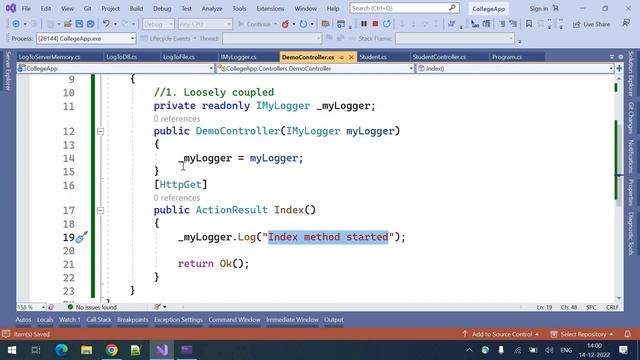This screenshot has width=640, height=360.
Task: Click the Navigate Backward toolbar icon
Action: 16,24
